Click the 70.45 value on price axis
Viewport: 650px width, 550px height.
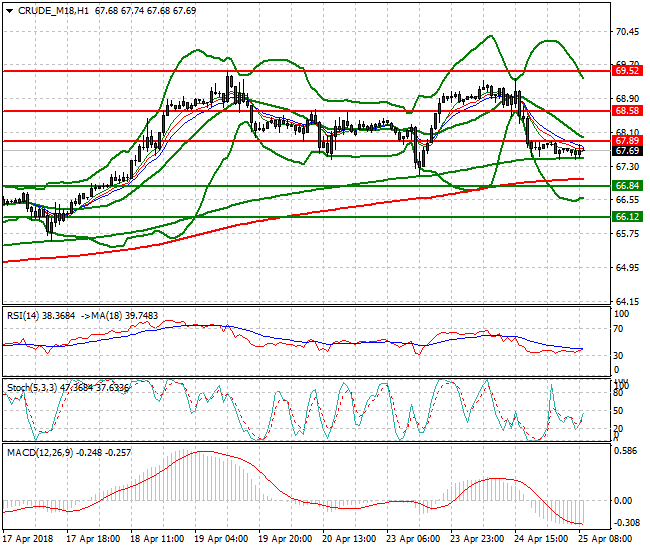coord(626,31)
